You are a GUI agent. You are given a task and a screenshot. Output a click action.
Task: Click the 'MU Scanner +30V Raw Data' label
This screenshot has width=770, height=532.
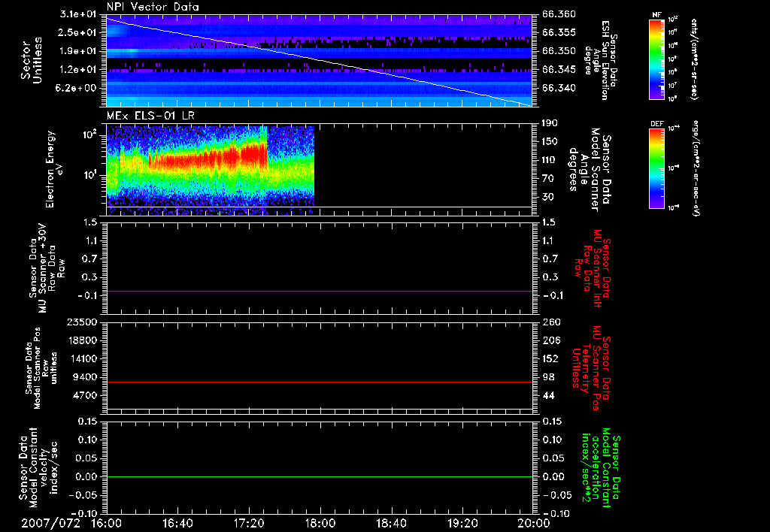point(47,268)
